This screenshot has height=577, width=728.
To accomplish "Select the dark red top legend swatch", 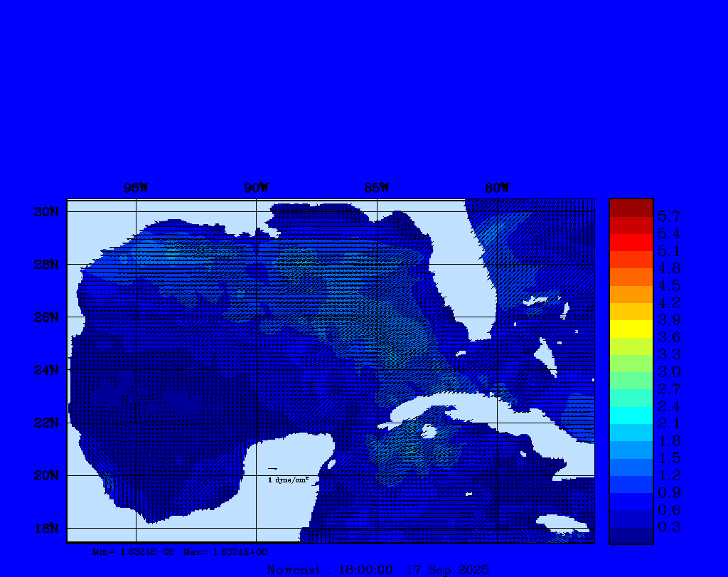I will click(x=631, y=208).
